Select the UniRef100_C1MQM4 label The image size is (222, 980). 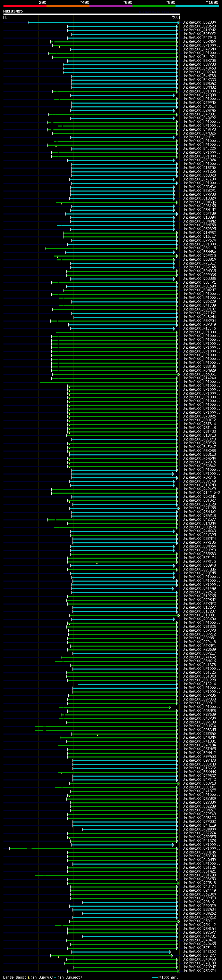click(x=199, y=523)
